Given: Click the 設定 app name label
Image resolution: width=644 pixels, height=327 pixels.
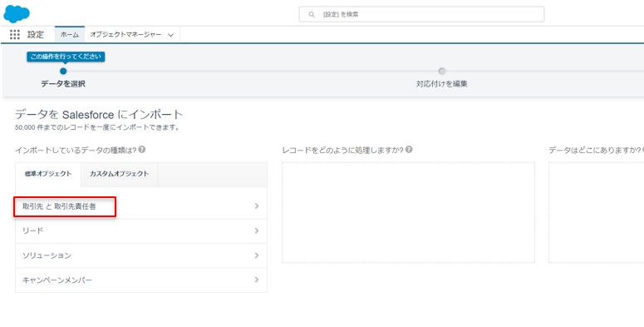Looking at the screenshot, I should tap(36, 35).
